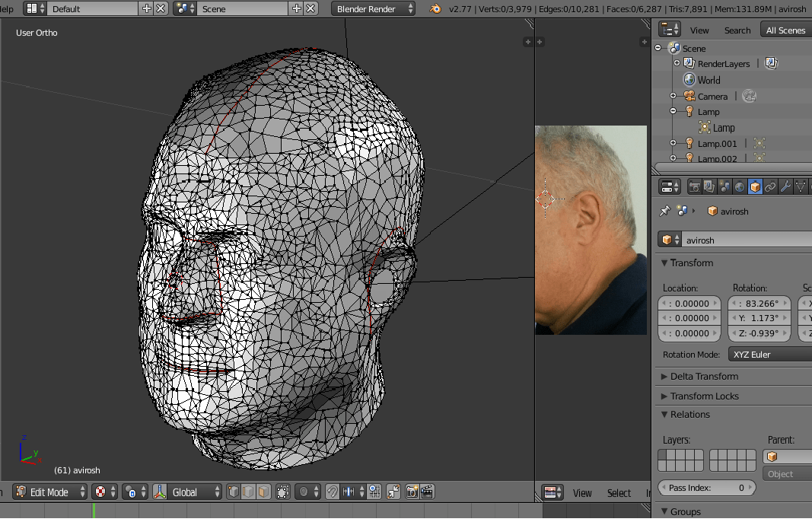Screen dimensions: 812x522
Task: Click the Parent object field
Action: point(787,457)
